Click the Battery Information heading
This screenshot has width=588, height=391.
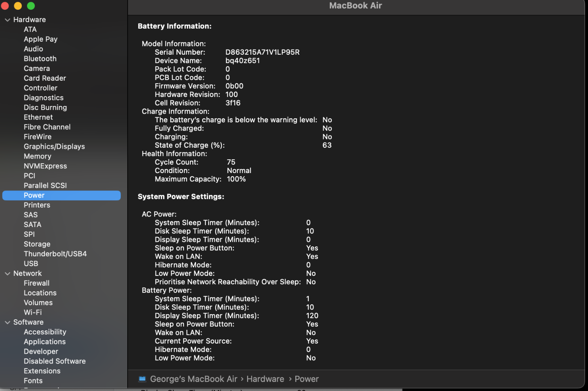pyautogui.click(x=175, y=26)
